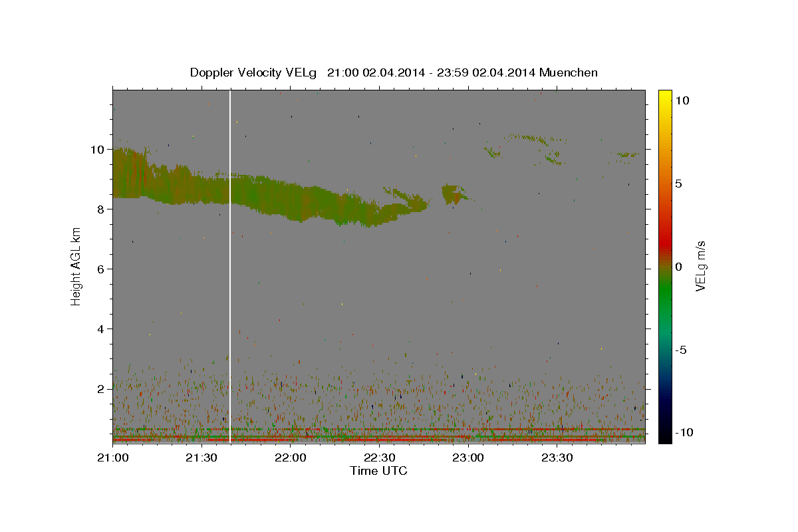Viewport: 798px width, 532px height.
Task: Click the height tick label 2
Action: point(102,389)
